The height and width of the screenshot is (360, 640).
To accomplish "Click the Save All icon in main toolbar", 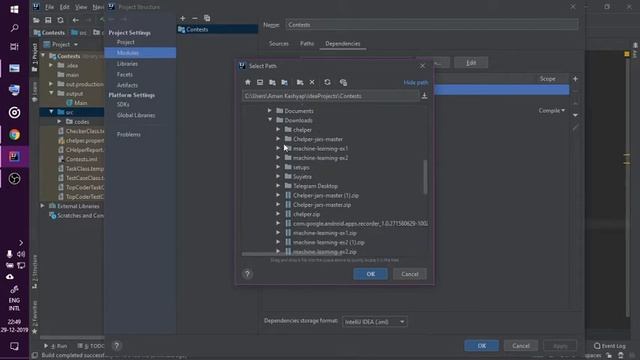I will (x=48, y=20).
